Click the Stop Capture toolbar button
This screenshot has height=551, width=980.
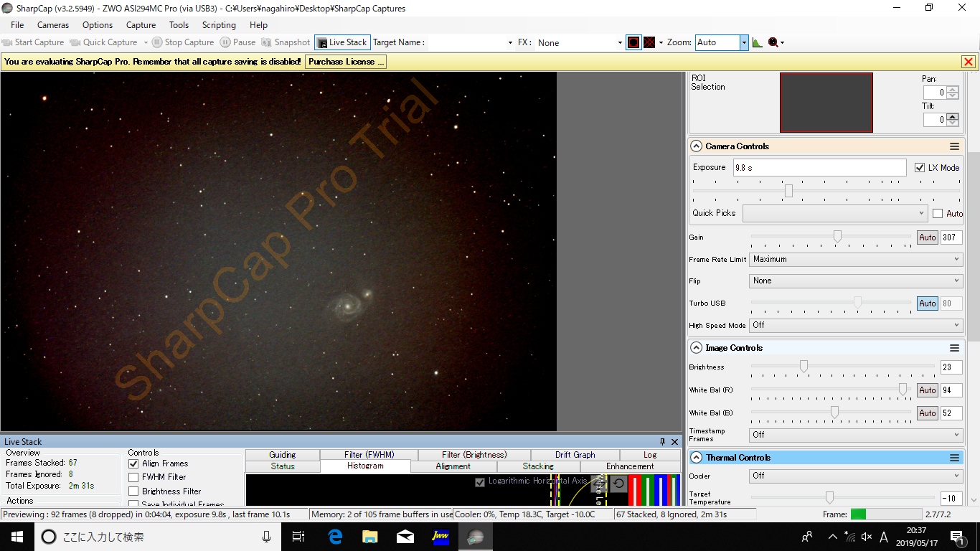pyautogui.click(x=182, y=42)
